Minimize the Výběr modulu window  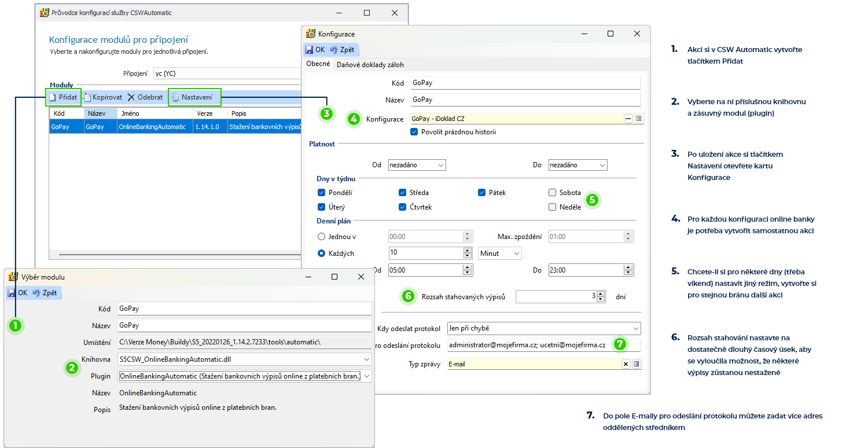click(x=307, y=277)
